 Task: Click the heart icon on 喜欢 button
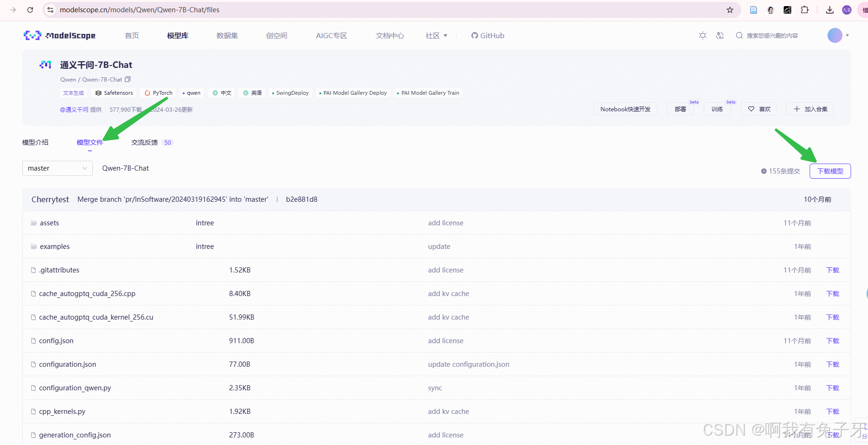[x=751, y=109]
